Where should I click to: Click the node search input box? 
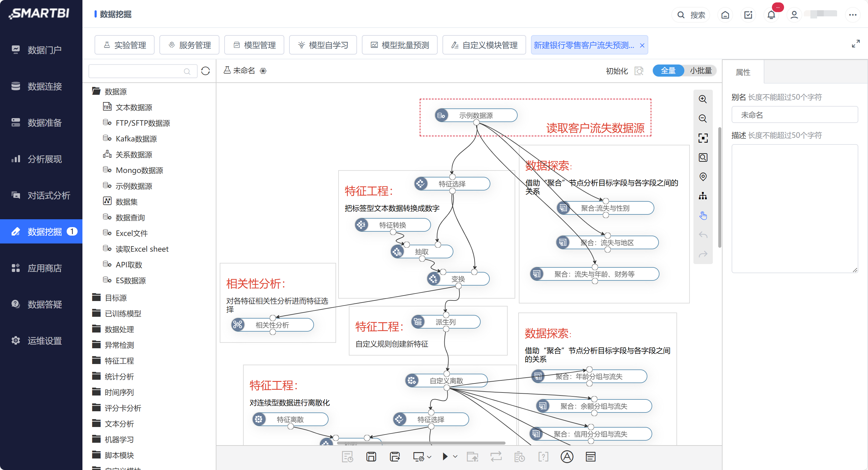point(142,71)
